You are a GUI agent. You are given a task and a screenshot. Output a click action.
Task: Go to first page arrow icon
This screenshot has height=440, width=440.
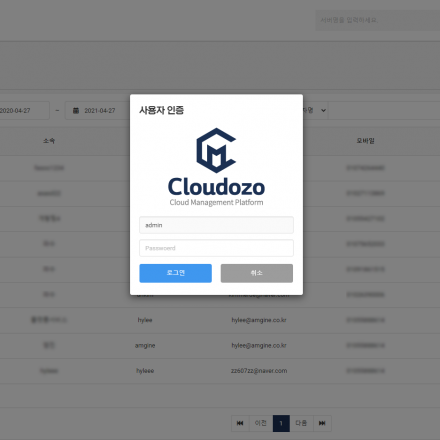coord(240,423)
